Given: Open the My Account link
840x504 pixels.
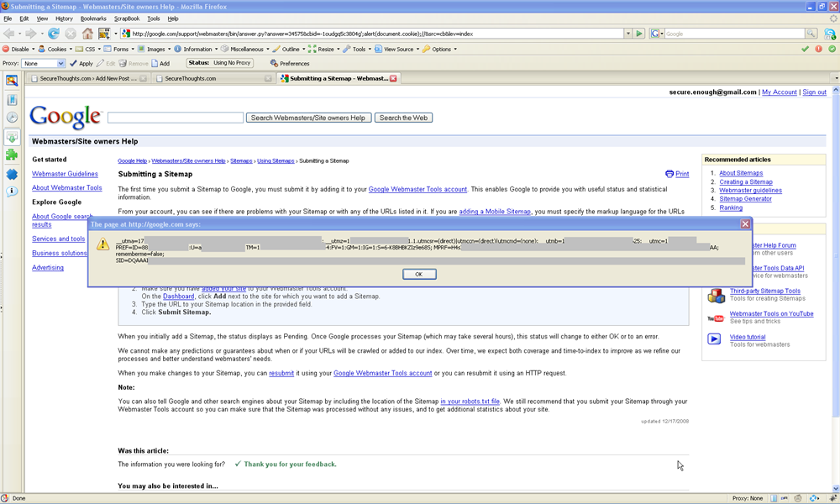Looking at the screenshot, I should [x=779, y=92].
